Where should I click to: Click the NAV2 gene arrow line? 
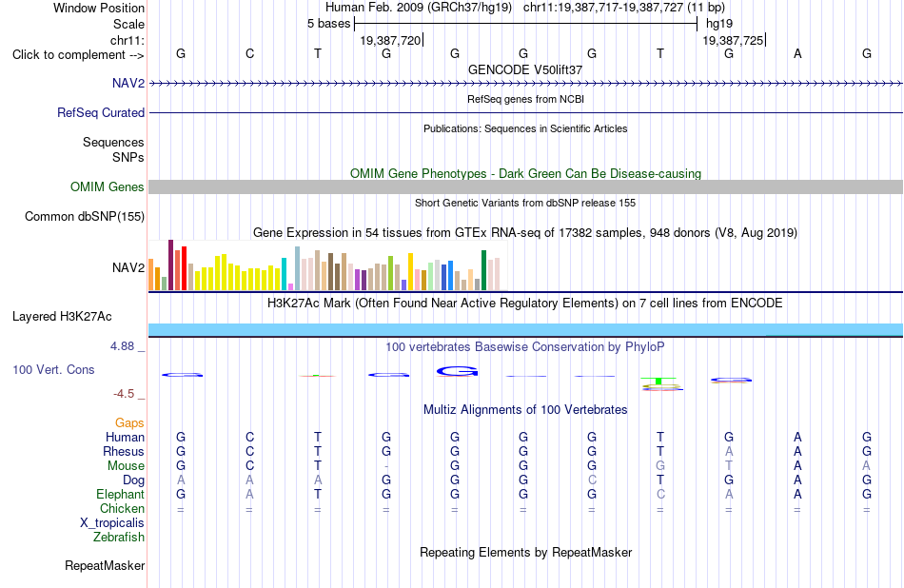[525, 84]
